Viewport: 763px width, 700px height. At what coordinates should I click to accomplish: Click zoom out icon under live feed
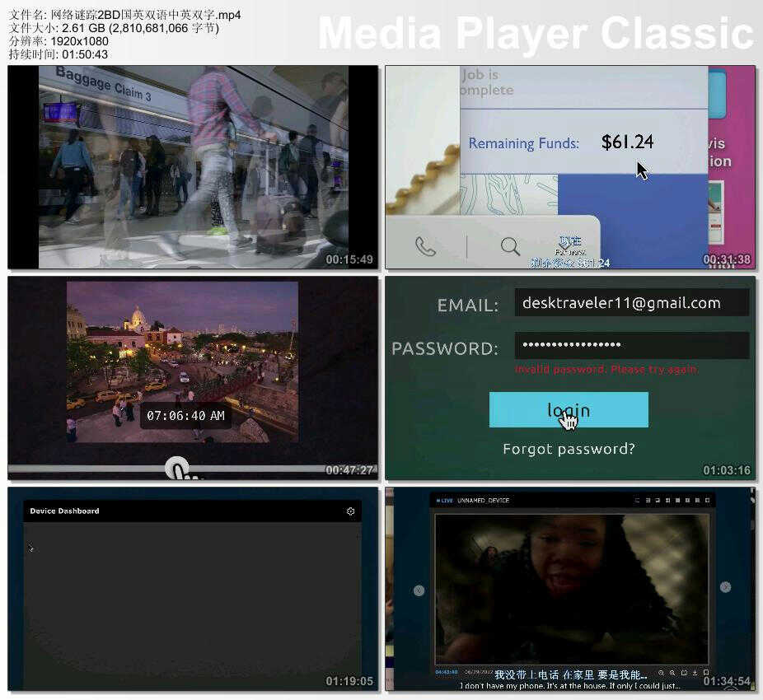pos(661,673)
